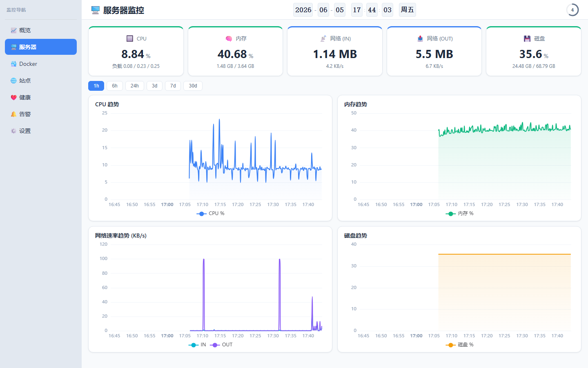Click the 磁盘趋势 chart title
This screenshot has width=588, height=368.
point(356,236)
